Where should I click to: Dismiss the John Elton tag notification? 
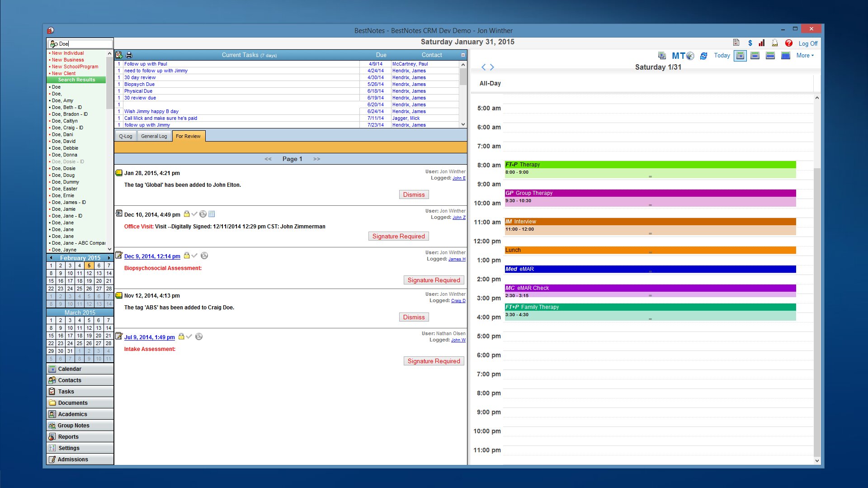click(414, 195)
